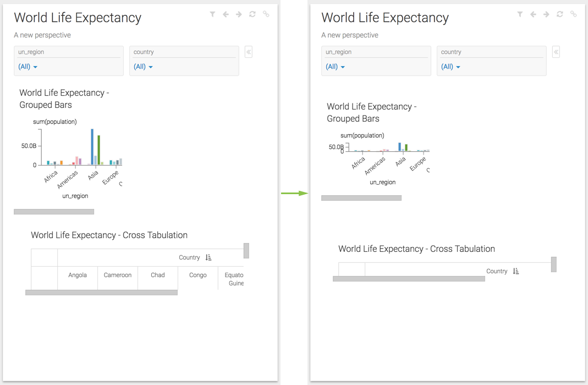588x385 pixels.
Task: Click the forward arrow icon in left dashboard
Action: pyautogui.click(x=239, y=14)
